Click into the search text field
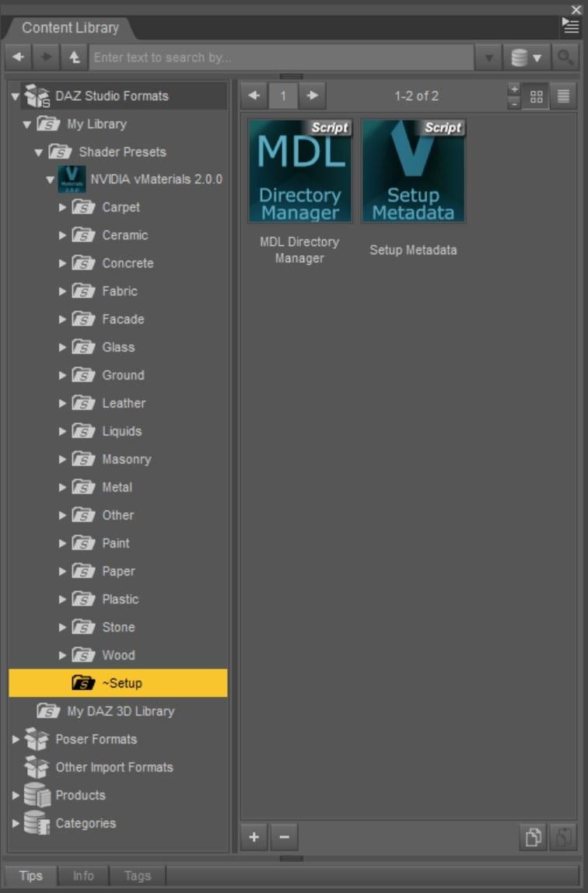The height and width of the screenshot is (893, 588). [282, 58]
